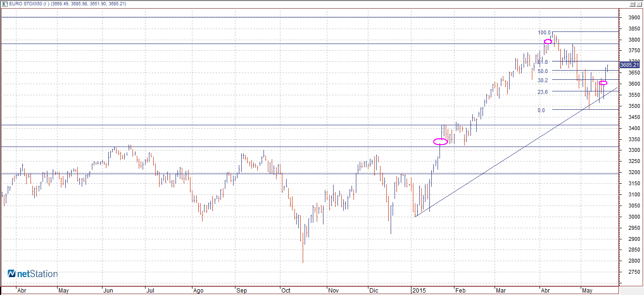Image resolution: width=644 pixels, height=295 pixels.
Task: Click the 2750 price axis label
Action: [633, 273]
